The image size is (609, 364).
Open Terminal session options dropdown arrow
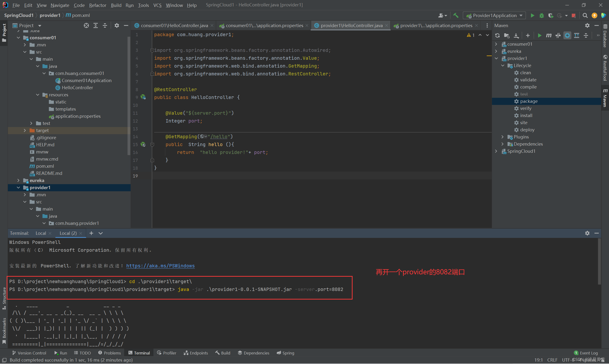tap(101, 233)
